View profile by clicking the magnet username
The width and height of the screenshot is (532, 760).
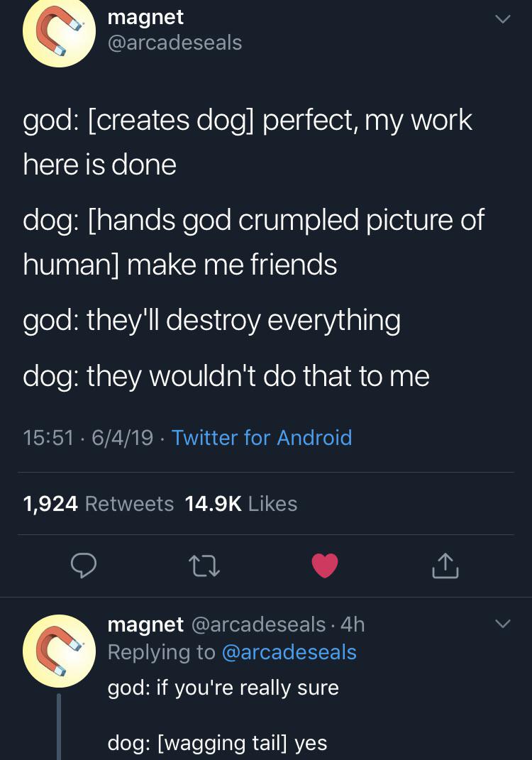[x=145, y=17]
